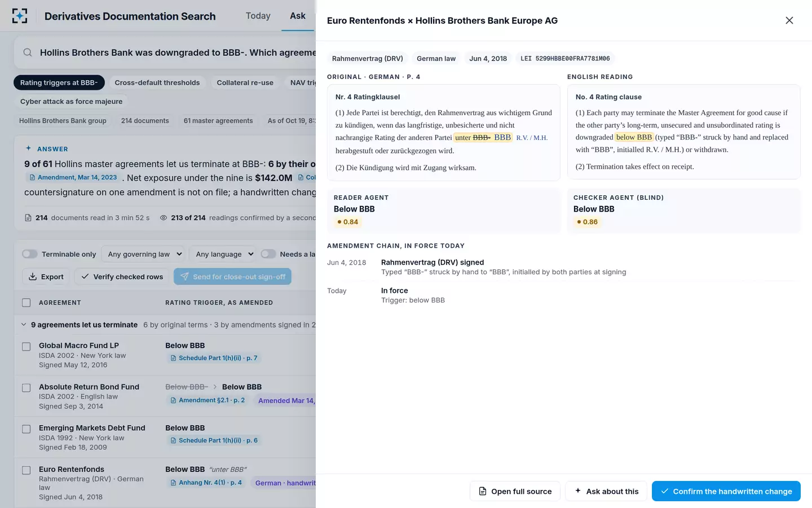Click Verify checked rows button

[122, 277]
